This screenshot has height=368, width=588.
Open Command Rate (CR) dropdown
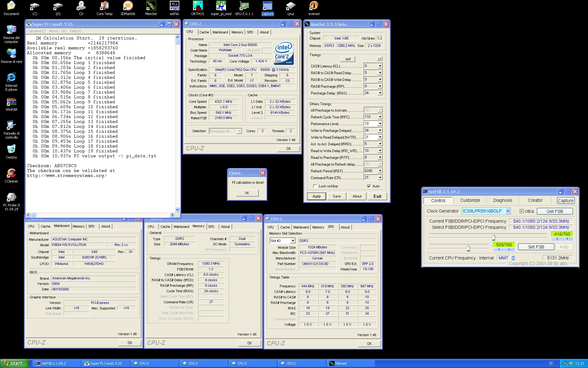coord(380,178)
